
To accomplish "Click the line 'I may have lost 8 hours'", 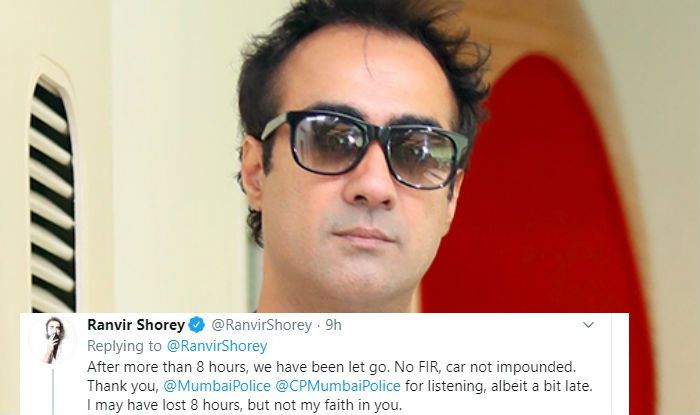I will (x=245, y=405).
